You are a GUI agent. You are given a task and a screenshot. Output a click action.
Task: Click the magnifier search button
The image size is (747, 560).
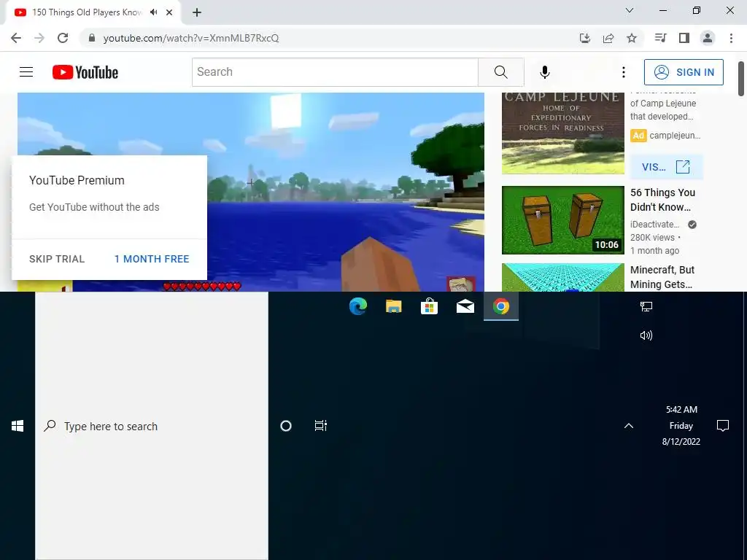(500, 72)
